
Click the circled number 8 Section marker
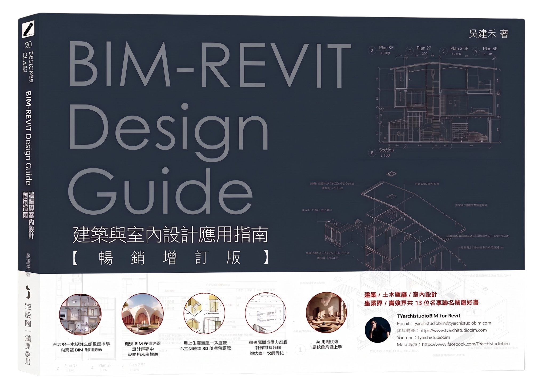372,153
